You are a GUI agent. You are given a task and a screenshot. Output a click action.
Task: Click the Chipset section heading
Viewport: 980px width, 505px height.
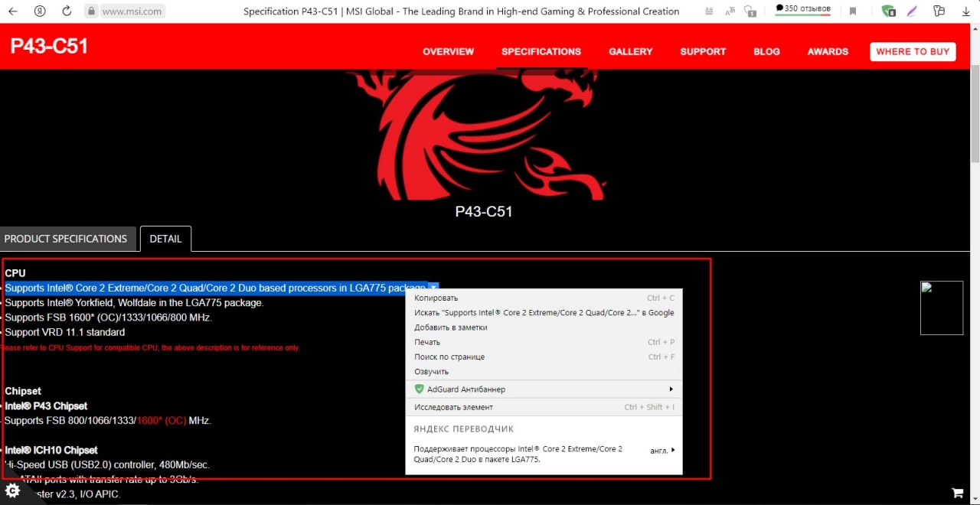point(23,391)
